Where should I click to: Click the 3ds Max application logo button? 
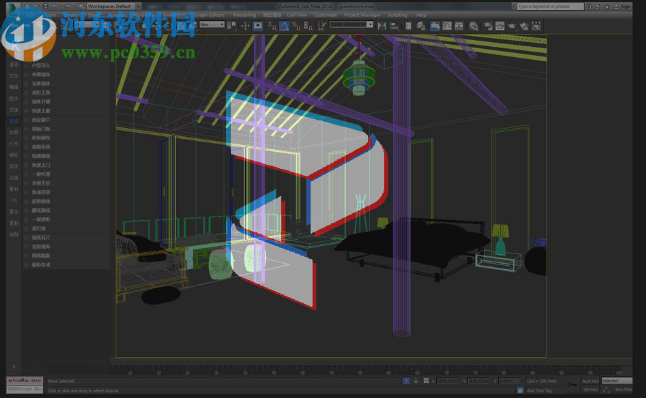pyautogui.click(x=12, y=7)
